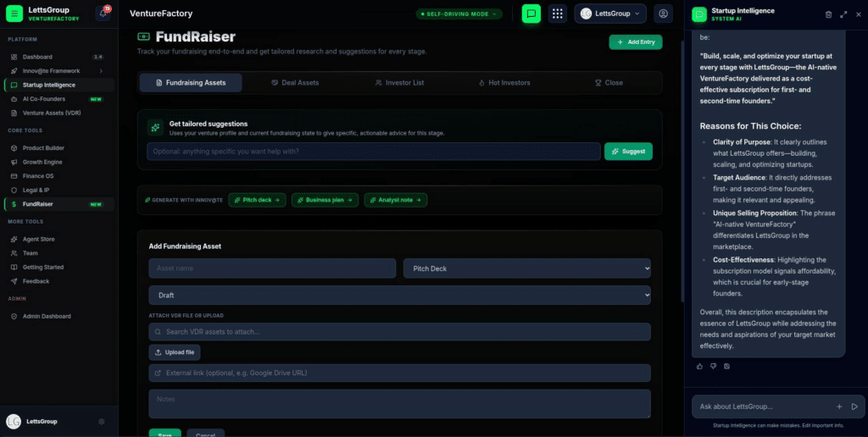Screen dimensions: 868x437
Task: Open Legal & IP tool
Action: click(x=59, y=191)
